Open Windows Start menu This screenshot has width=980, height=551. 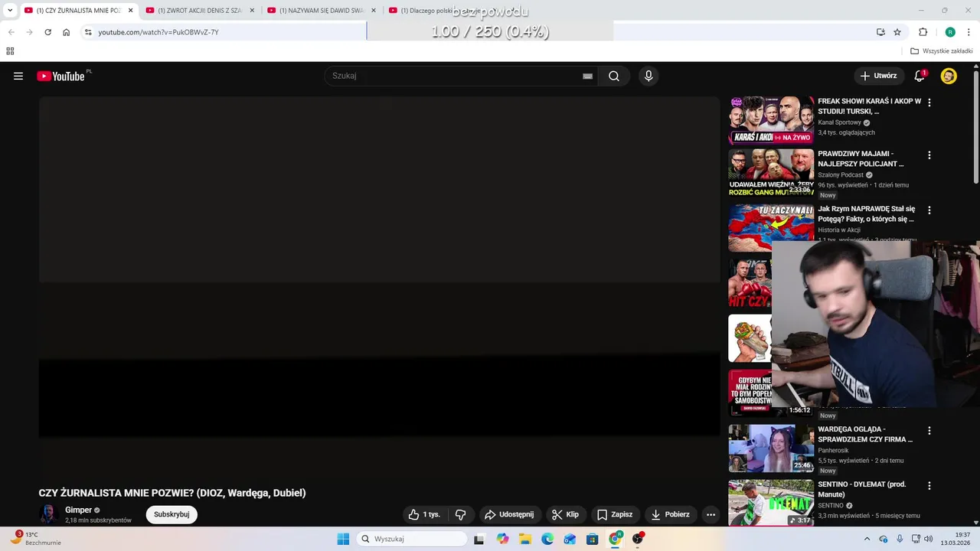pos(343,539)
